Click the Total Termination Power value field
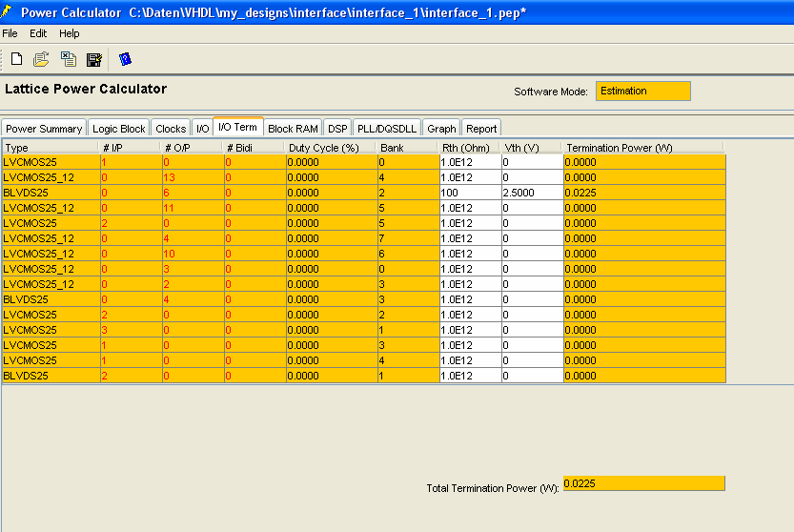The image size is (794, 532). tap(644, 483)
